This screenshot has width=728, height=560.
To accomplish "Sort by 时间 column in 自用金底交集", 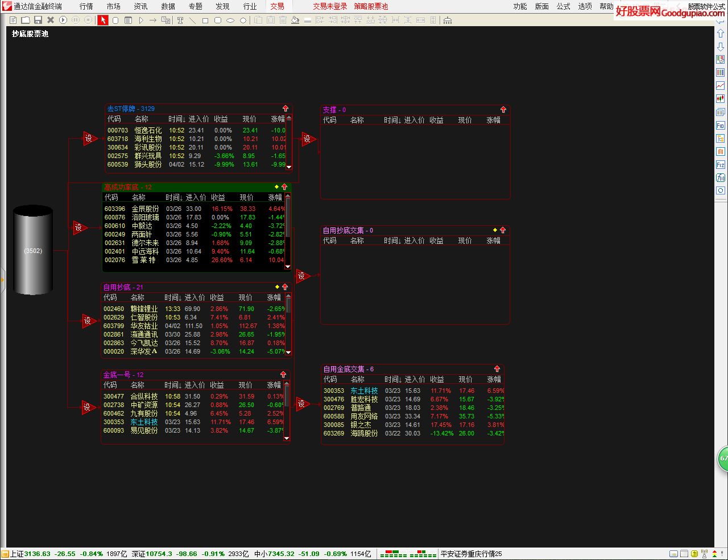I will tap(393, 379).
